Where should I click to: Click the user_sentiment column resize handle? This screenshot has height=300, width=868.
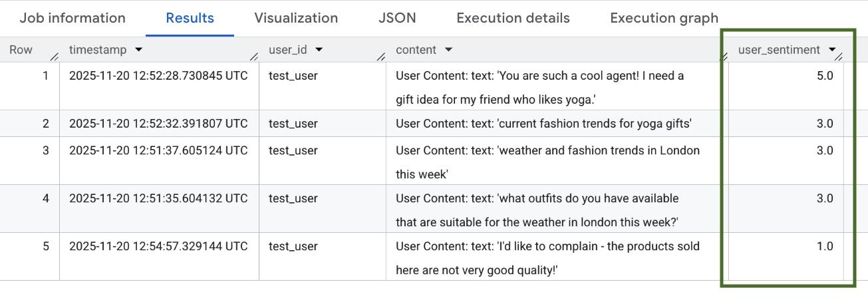(x=839, y=57)
